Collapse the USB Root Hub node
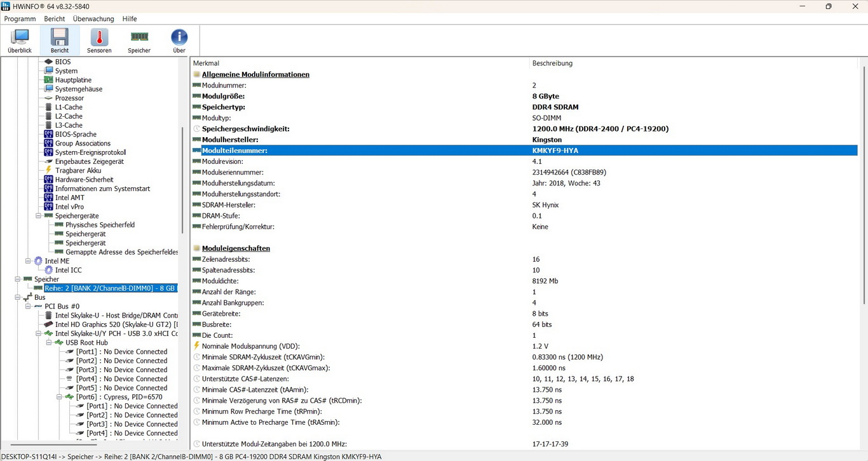868x461 pixels. tap(49, 343)
